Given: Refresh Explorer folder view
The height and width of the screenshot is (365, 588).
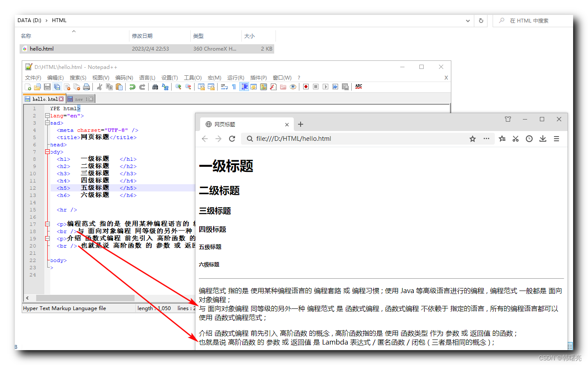Looking at the screenshot, I should pyautogui.click(x=481, y=20).
